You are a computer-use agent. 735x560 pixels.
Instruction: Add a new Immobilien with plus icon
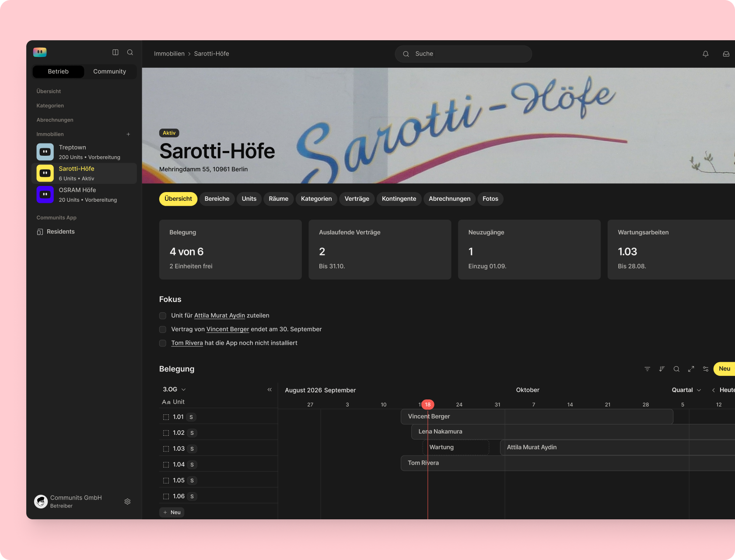point(129,134)
